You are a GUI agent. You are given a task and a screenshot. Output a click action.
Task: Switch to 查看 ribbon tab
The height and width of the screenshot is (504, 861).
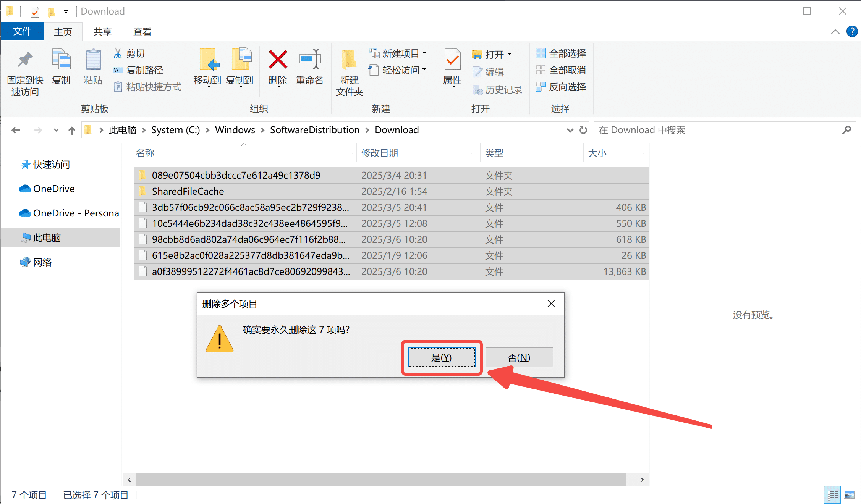pos(142,32)
